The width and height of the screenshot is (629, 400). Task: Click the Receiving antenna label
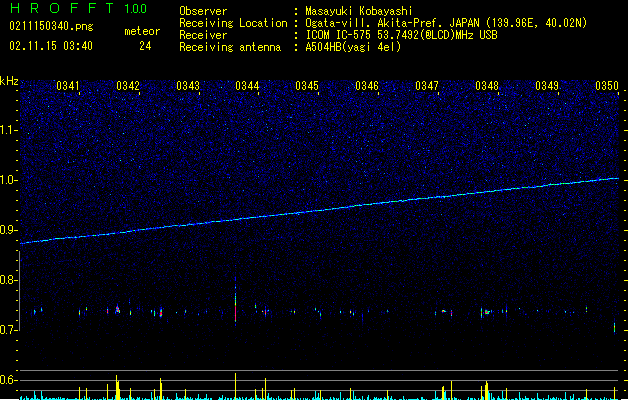(230, 47)
